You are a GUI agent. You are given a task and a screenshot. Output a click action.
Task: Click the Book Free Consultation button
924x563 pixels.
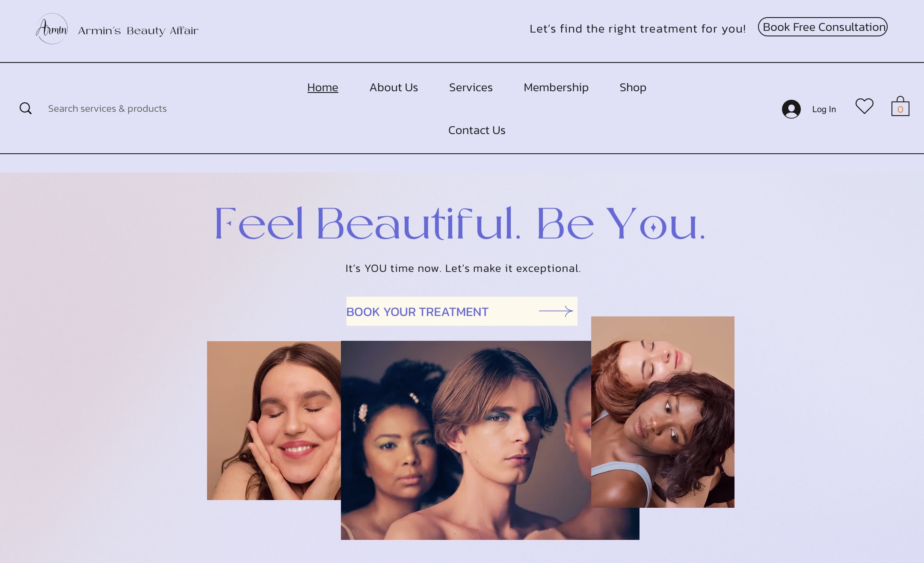pyautogui.click(x=823, y=27)
